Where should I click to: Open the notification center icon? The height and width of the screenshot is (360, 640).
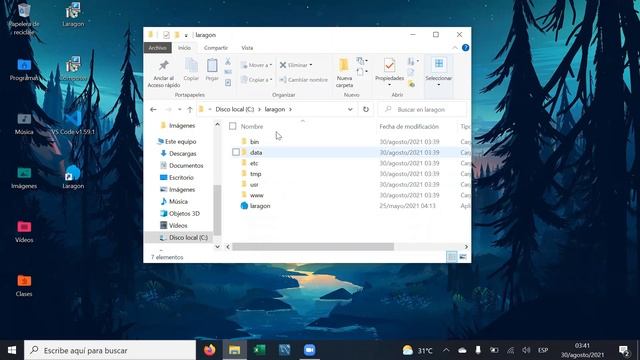[623, 350]
